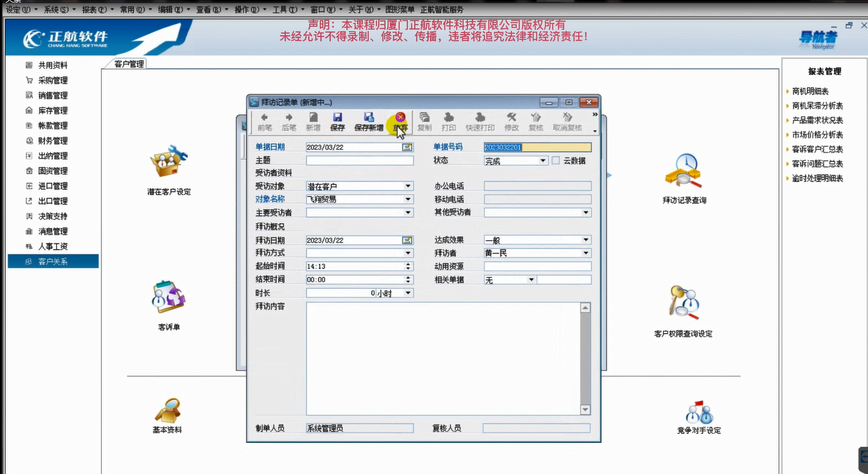Click the 打印 print toolbar icon

pyautogui.click(x=449, y=122)
